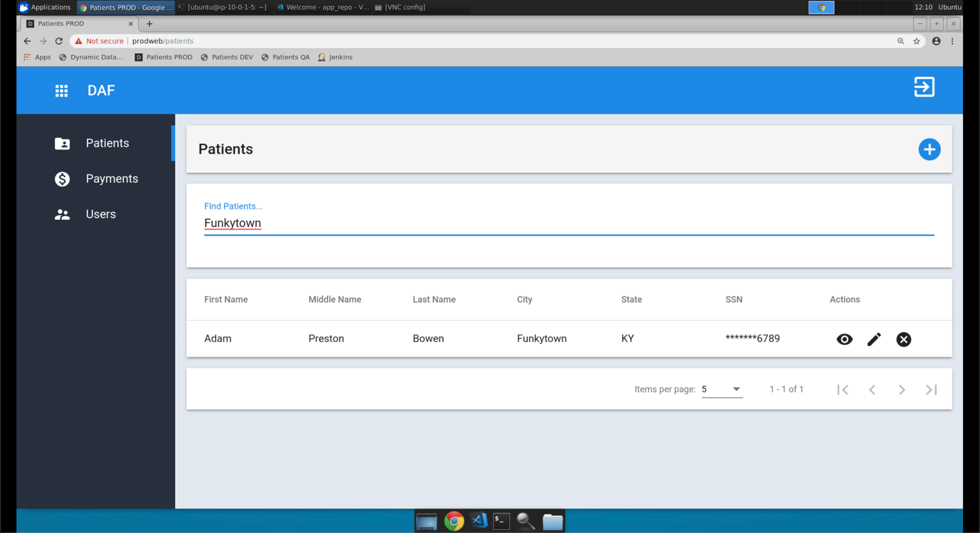Viewport: 980px width, 533px height.
Task: Open Payments in the sidebar
Action: [111, 179]
